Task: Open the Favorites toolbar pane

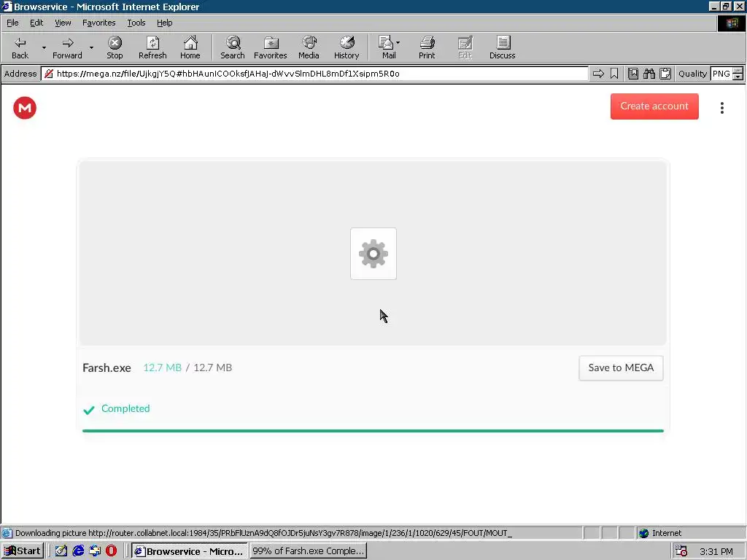Action: point(271,47)
